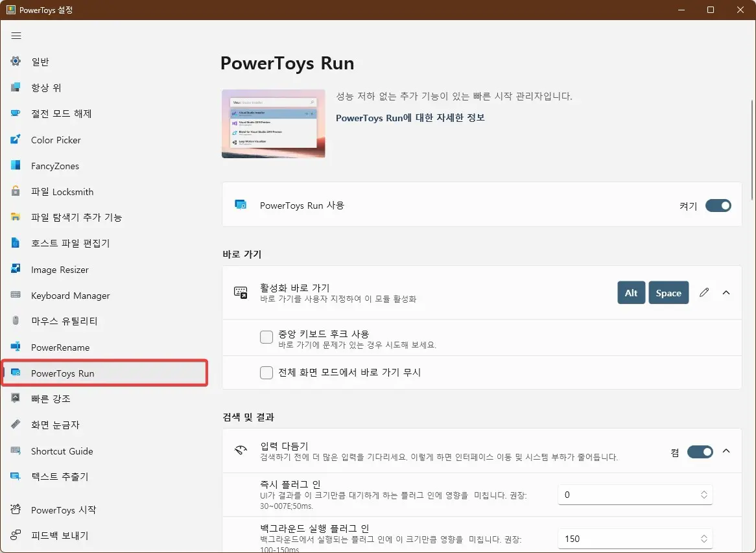Disable the 입력 다듬기 toggle switch
The width and height of the screenshot is (756, 553).
click(x=700, y=452)
